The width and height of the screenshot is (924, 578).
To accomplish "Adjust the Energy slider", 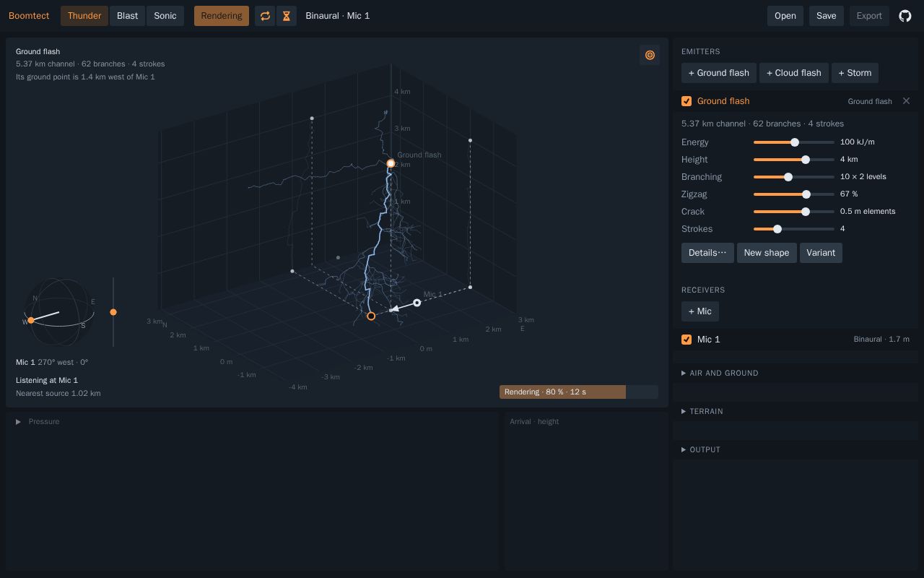I will 794,142.
